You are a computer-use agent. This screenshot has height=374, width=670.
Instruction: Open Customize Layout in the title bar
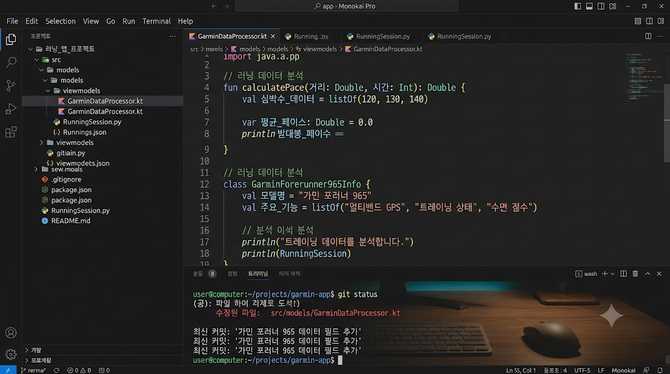point(613,6)
